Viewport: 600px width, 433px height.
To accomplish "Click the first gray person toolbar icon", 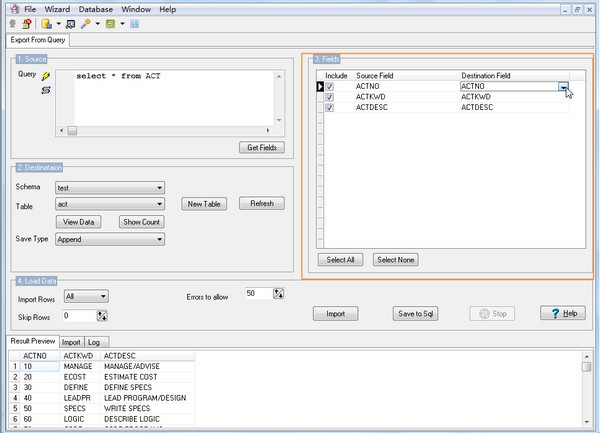I will 12,22.
